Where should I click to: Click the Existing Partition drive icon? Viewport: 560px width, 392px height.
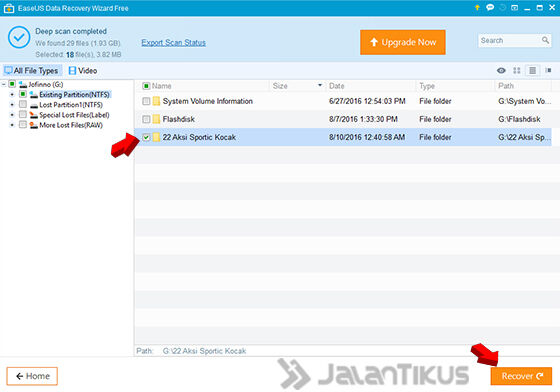(34, 95)
